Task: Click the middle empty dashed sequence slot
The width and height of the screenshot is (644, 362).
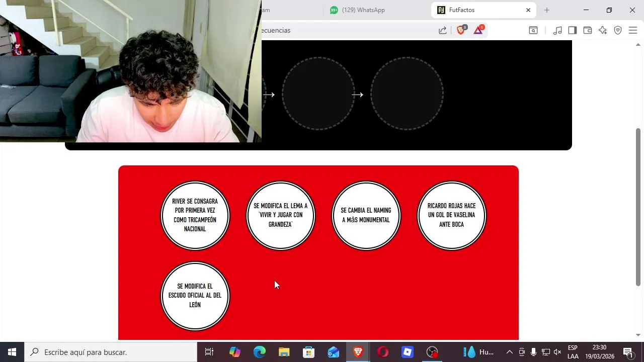Action: point(318,94)
